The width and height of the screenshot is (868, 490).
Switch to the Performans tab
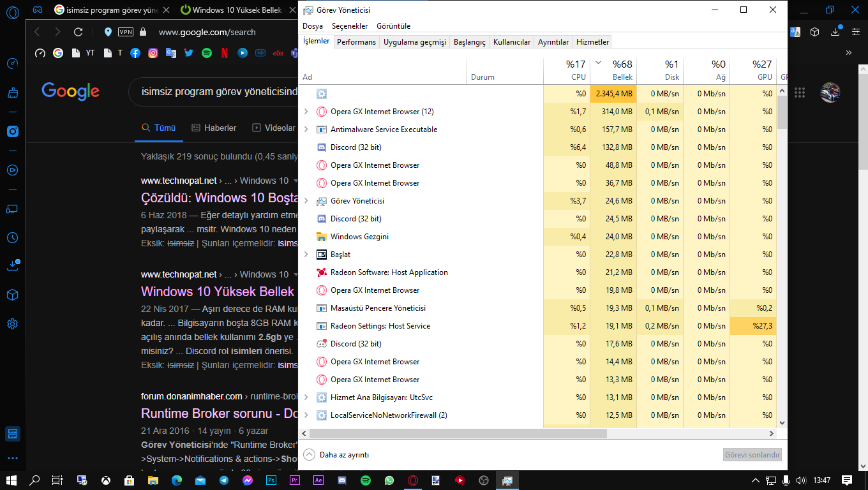click(356, 42)
